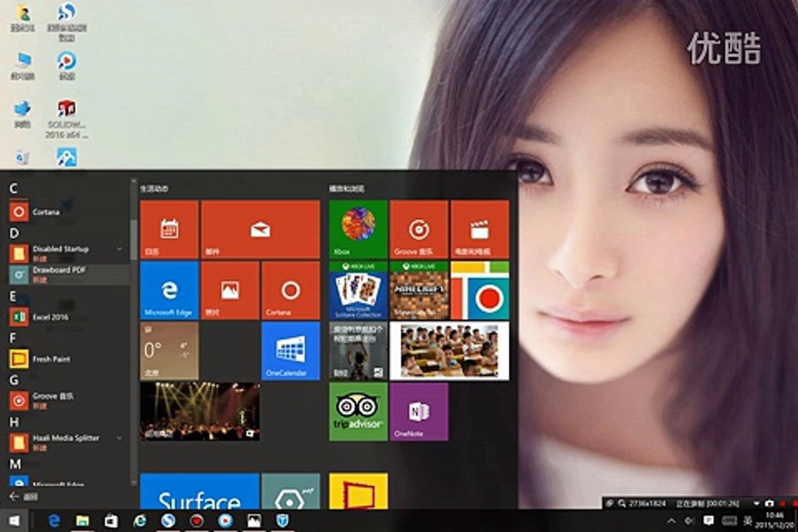Launch the Minecraft tile

point(419,290)
